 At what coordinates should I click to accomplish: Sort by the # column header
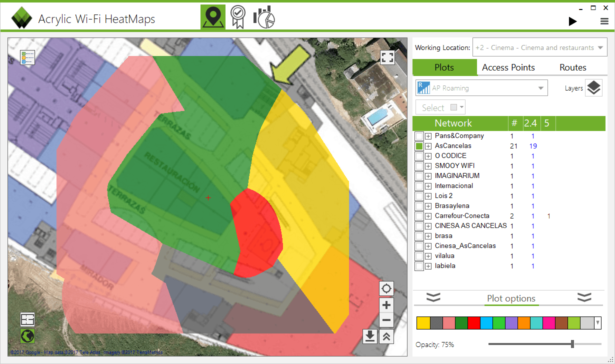514,123
